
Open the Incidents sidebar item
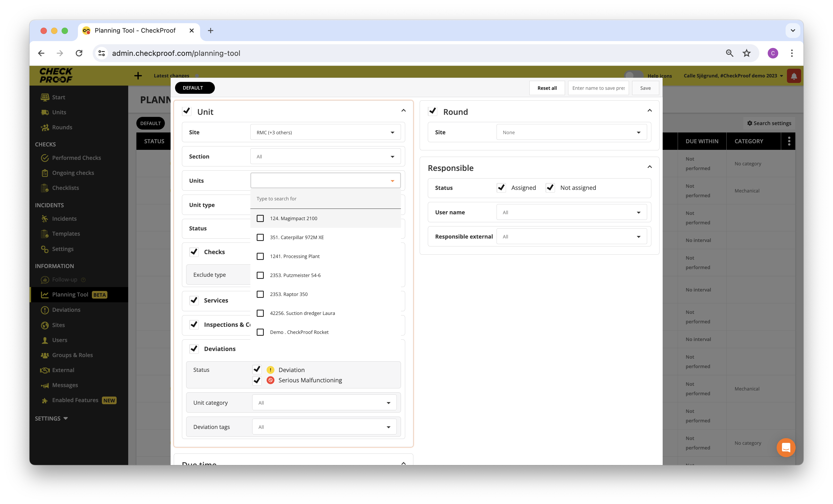(x=64, y=219)
